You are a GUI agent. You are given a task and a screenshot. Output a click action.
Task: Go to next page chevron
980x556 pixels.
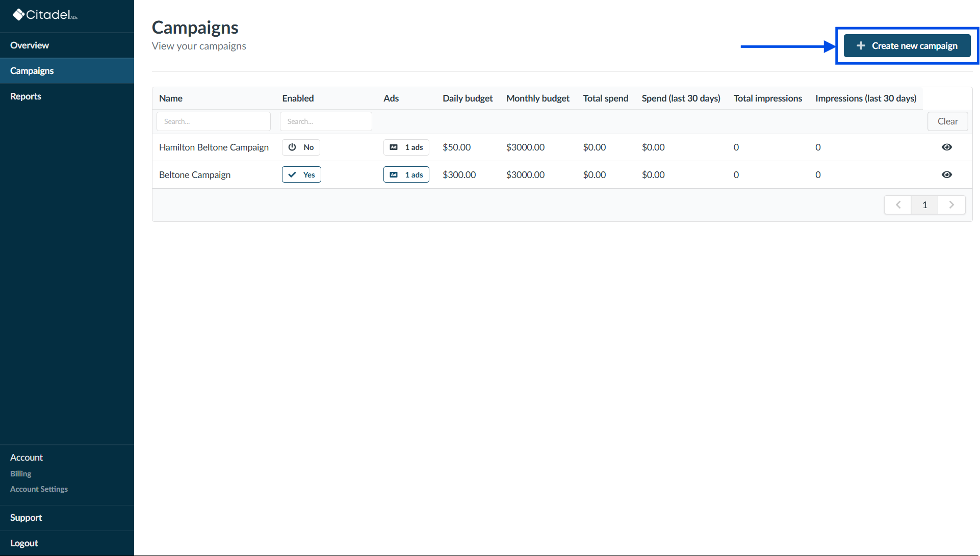tap(951, 205)
